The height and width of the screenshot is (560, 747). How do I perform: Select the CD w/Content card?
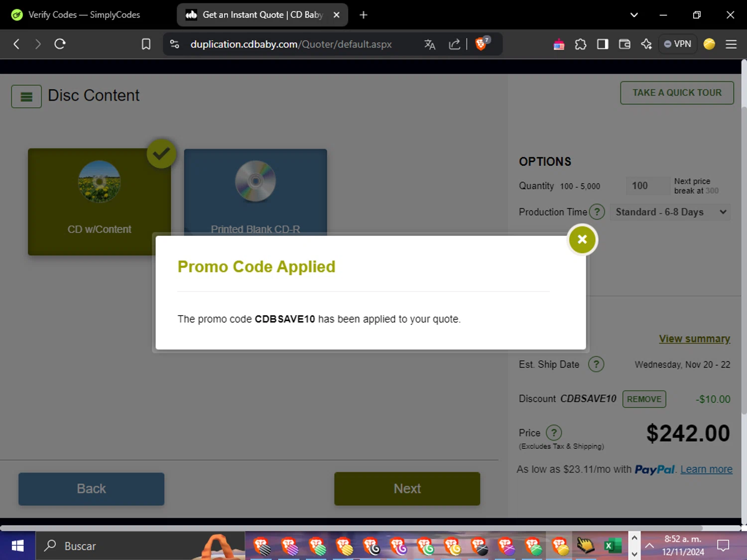pyautogui.click(x=99, y=202)
